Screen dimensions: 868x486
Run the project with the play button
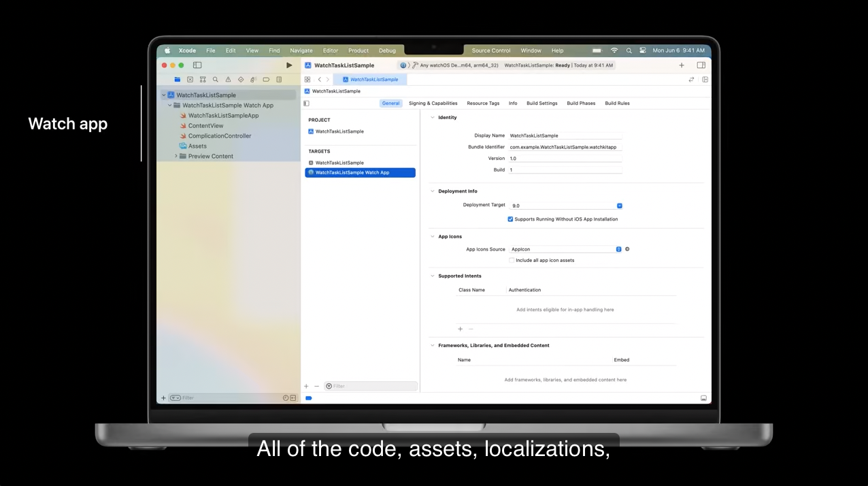[289, 65]
